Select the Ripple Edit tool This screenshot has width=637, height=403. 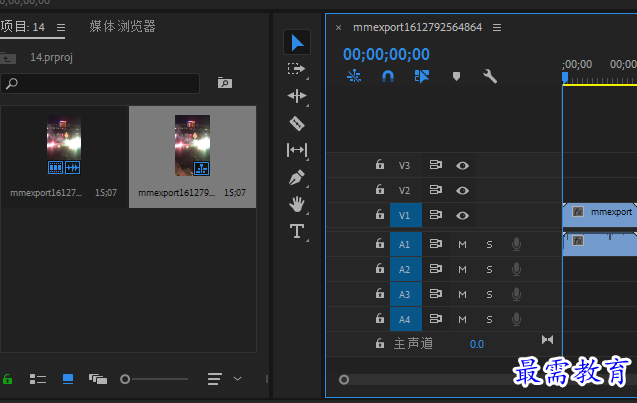click(x=297, y=96)
